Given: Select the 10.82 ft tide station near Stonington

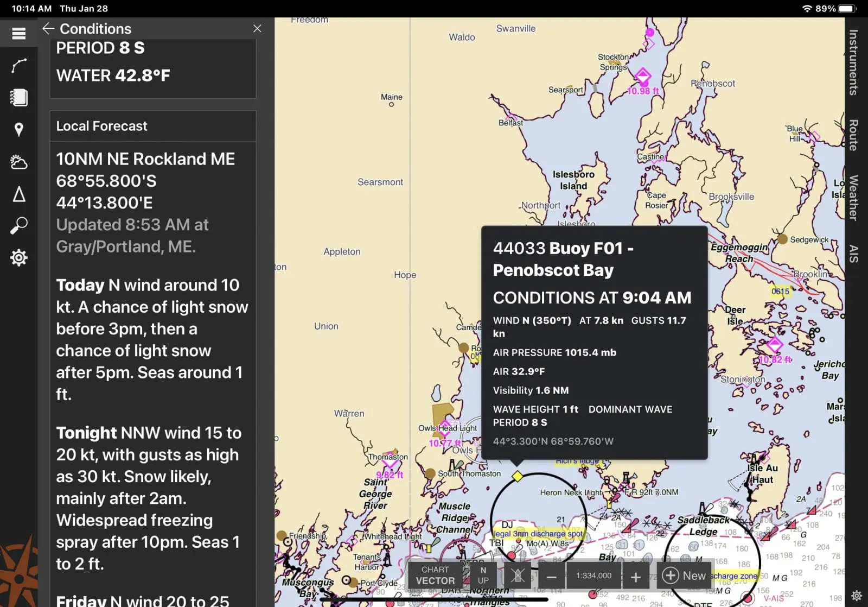Looking at the screenshot, I should click(774, 345).
